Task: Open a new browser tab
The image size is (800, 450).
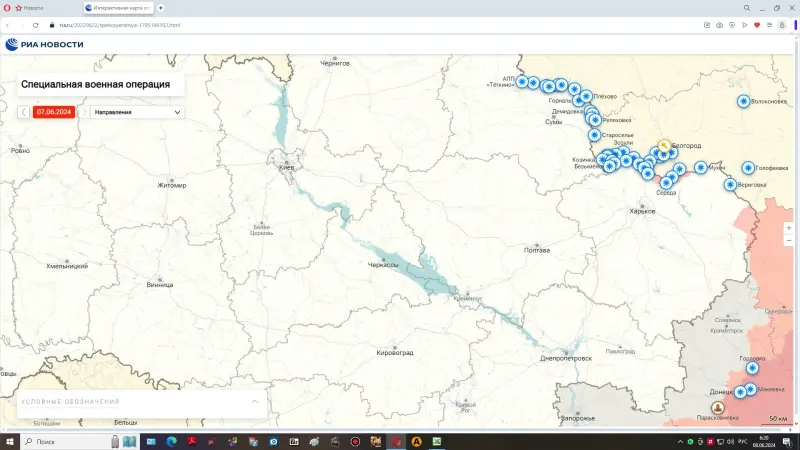Action: coord(161,8)
